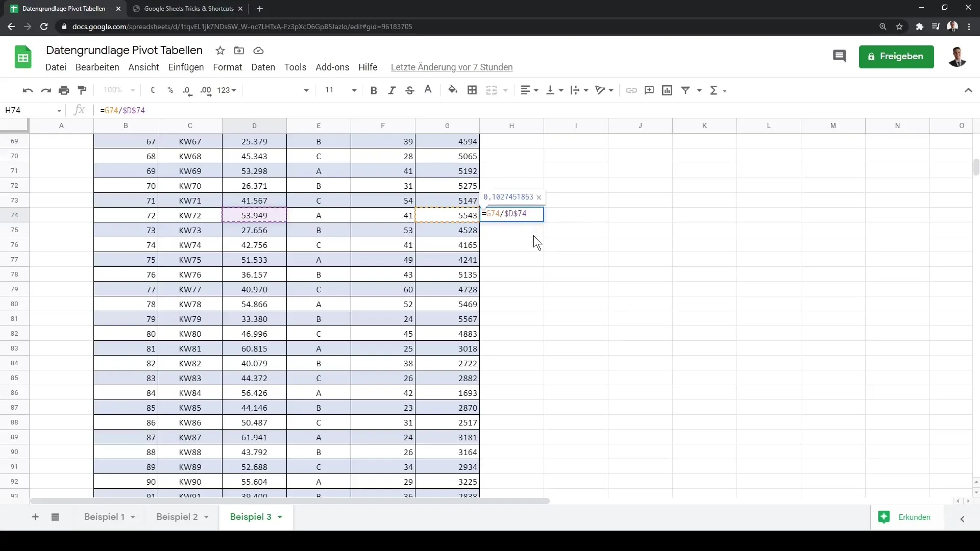The image size is (980, 551).
Task: Click the Strikethrough formatting icon
Action: point(410,89)
